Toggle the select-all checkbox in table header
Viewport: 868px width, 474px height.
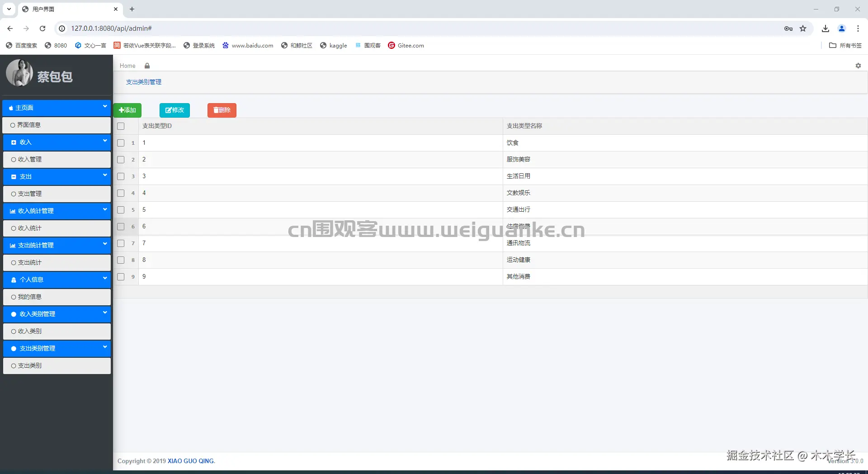120,126
